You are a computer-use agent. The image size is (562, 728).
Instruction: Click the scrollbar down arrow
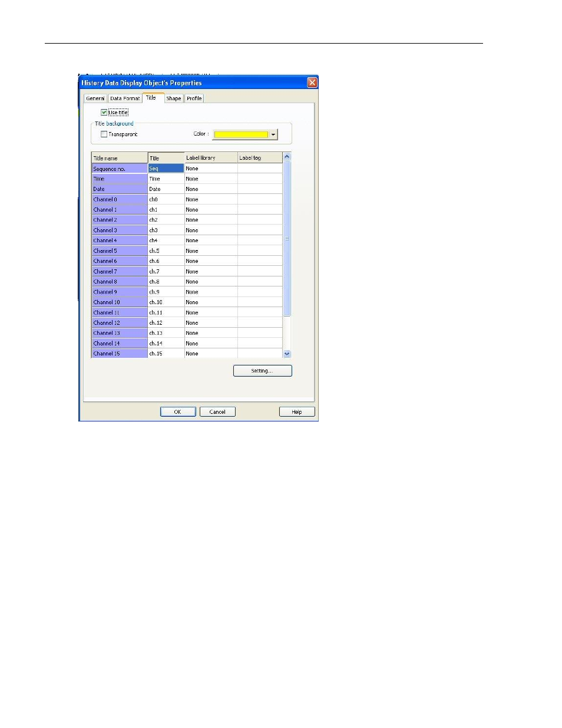(287, 354)
